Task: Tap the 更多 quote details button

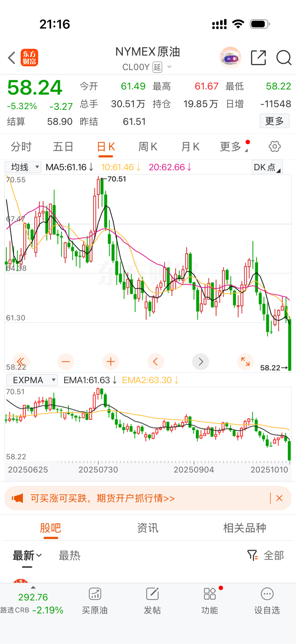Action: (274, 121)
